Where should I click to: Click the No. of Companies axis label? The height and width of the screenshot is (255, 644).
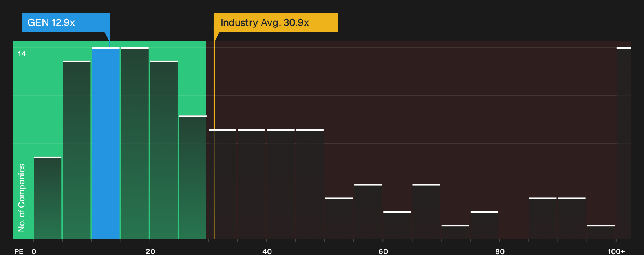click(x=22, y=198)
